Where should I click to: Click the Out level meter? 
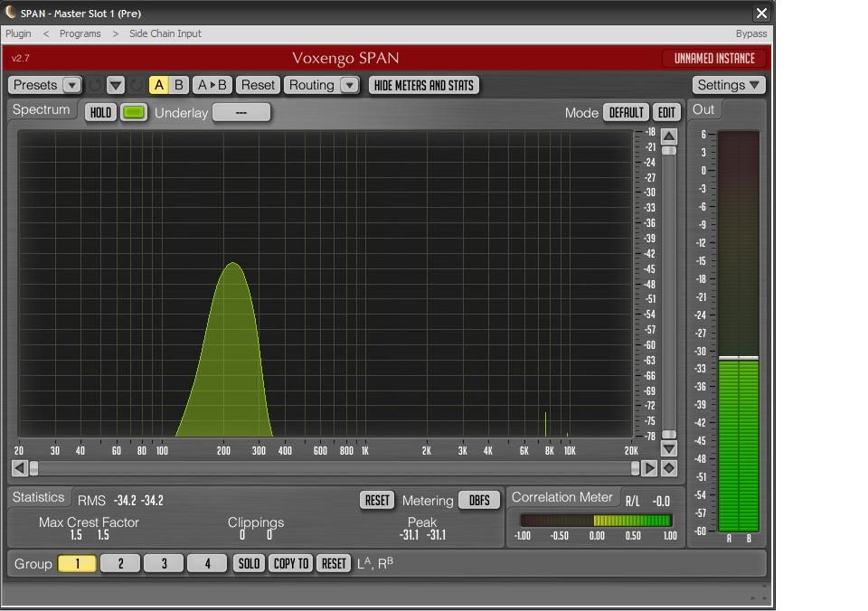click(x=739, y=331)
